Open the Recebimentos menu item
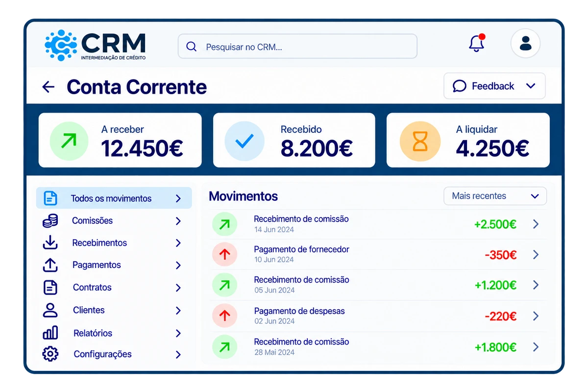588x392 pixels. click(x=114, y=243)
